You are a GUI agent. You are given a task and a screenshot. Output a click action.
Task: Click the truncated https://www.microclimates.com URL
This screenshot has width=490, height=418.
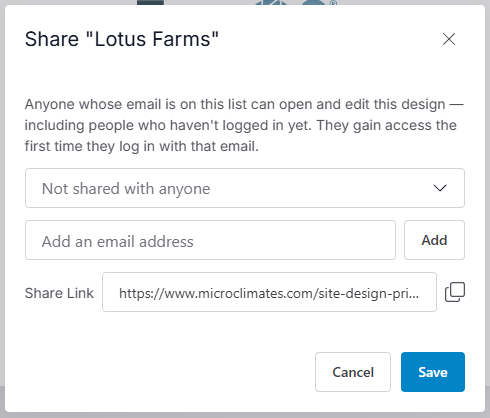pyautogui.click(x=269, y=293)
